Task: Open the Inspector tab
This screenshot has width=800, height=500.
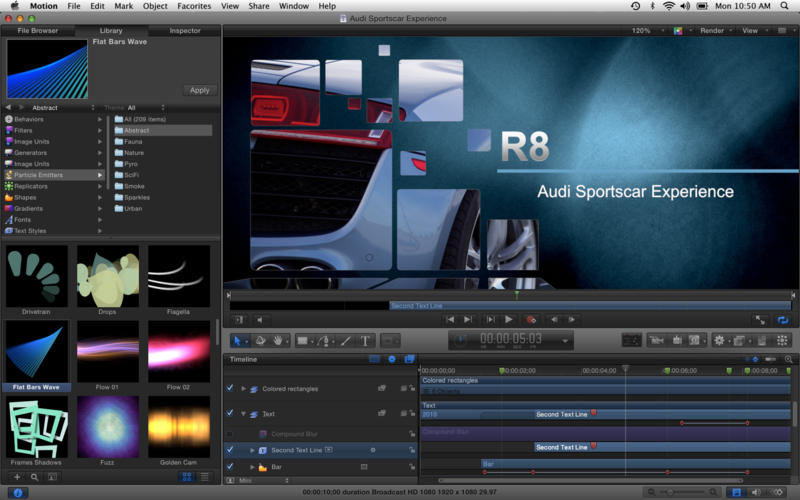Action: tap(184, 31)
